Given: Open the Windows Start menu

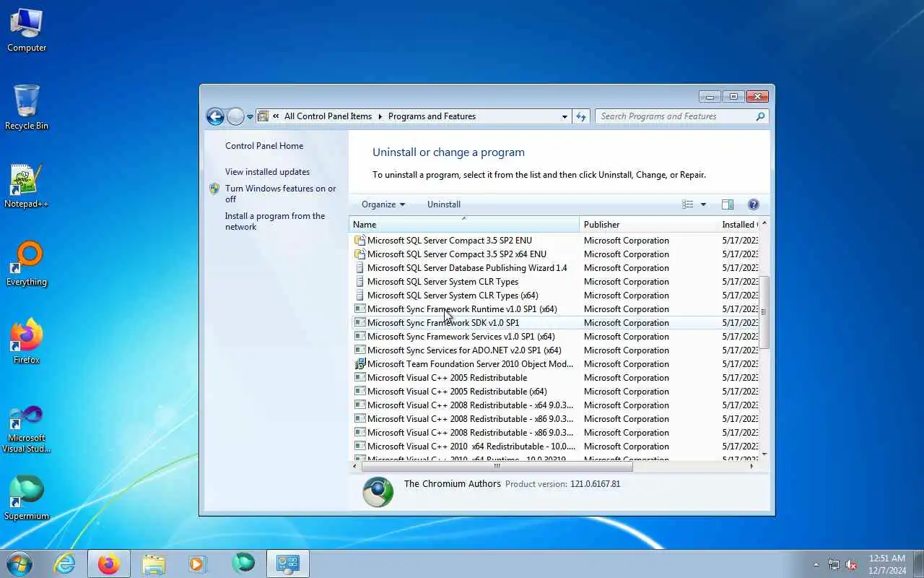Looking at the screenshot, I should click(x=19, y=564).
